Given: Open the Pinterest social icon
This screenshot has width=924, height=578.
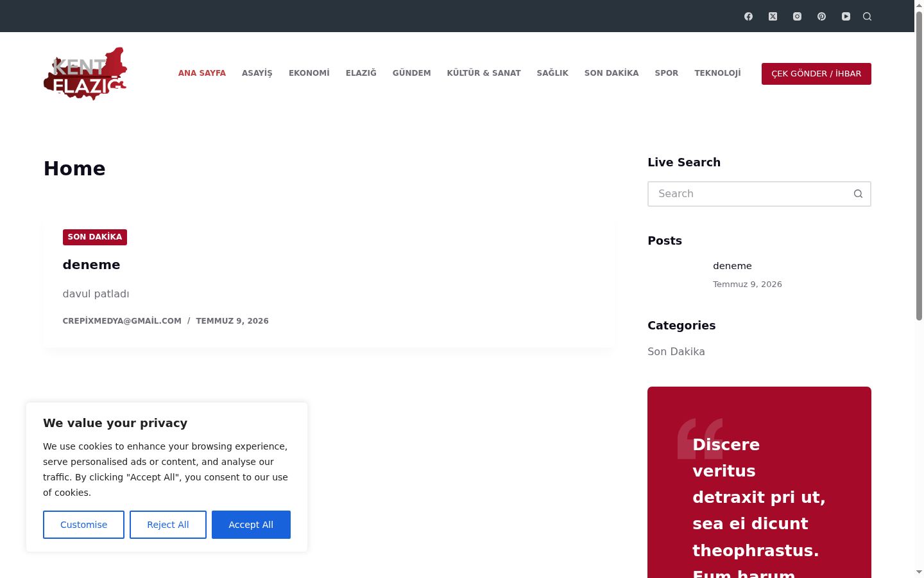Looking at the screenshot, I should point(821,17).
